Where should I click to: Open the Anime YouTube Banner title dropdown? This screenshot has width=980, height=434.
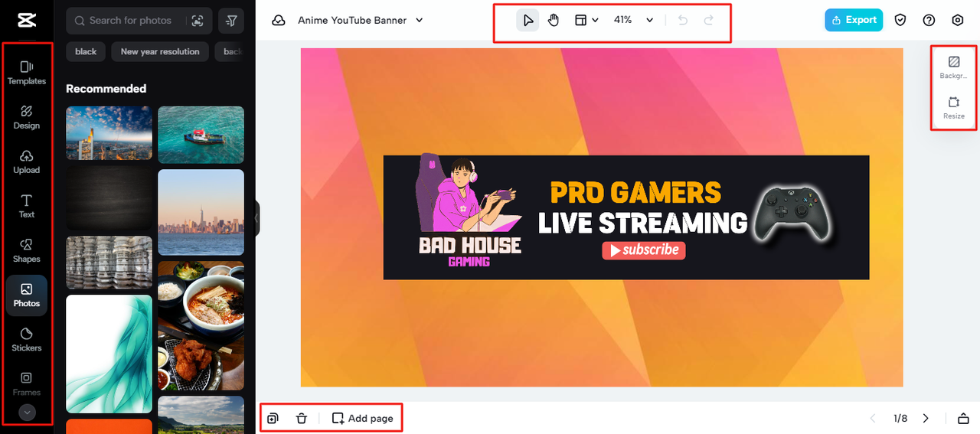pos(360,21)
